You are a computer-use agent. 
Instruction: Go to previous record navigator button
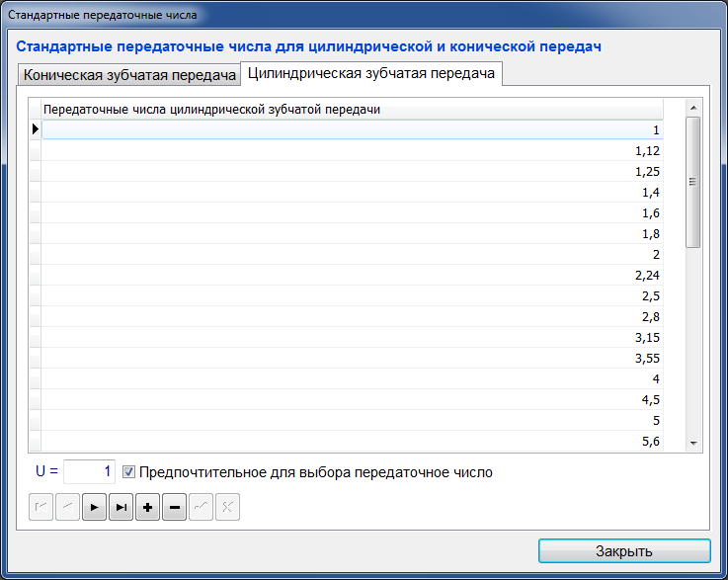(x=67, y=507)
